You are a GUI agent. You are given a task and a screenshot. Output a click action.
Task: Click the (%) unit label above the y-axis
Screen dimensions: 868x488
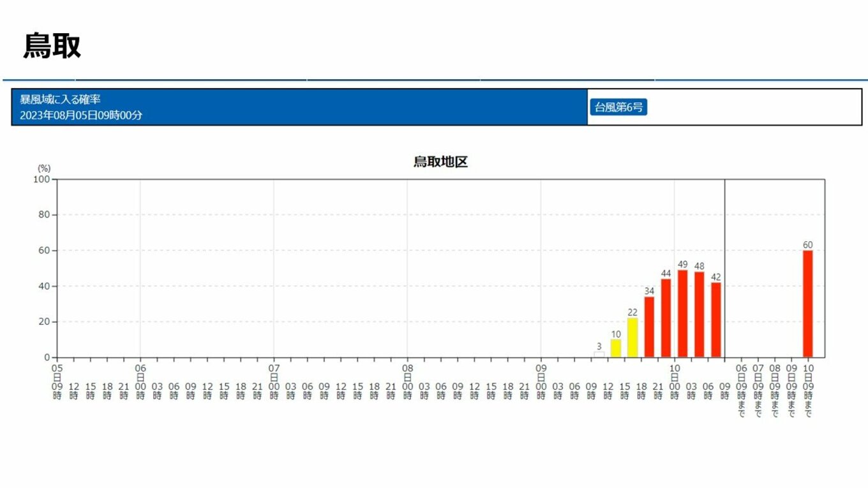(x=43, y=168)
